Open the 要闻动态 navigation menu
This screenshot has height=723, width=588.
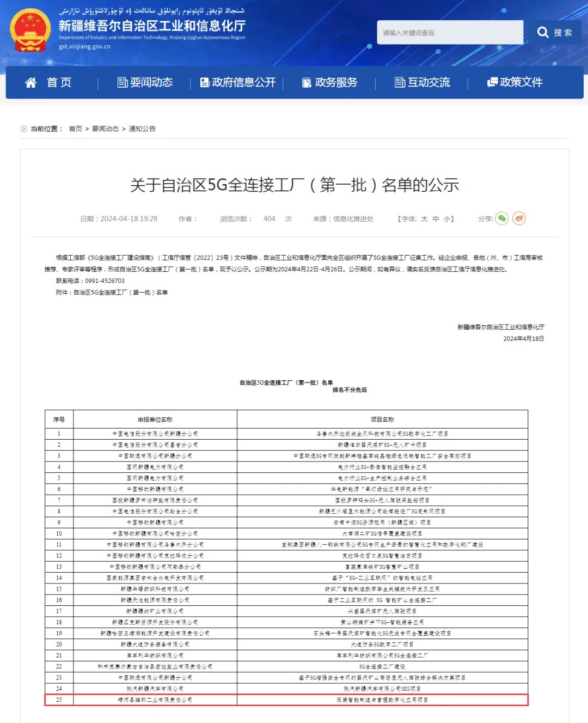click(x=145, y=82)
